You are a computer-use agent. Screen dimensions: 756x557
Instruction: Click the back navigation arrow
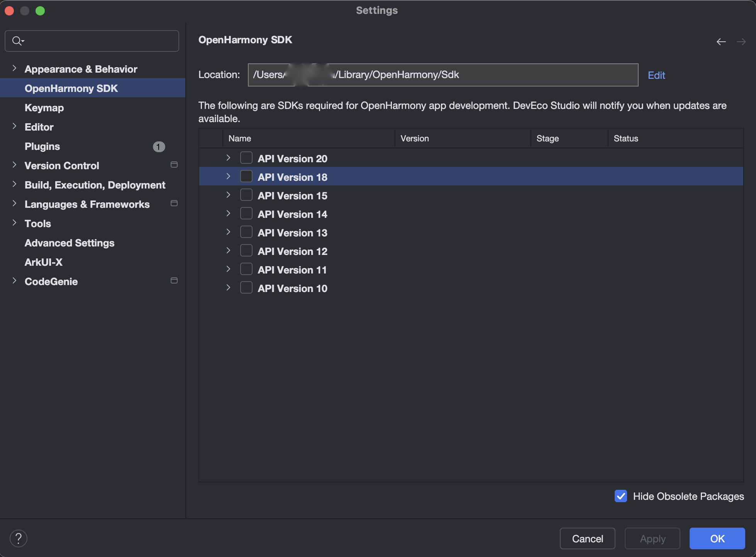(721, 42)
